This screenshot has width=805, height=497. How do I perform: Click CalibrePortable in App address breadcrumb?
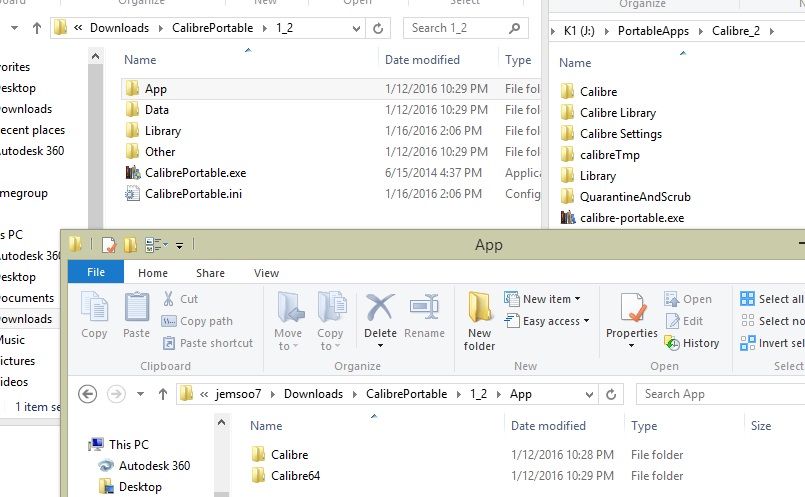point(407,394)
